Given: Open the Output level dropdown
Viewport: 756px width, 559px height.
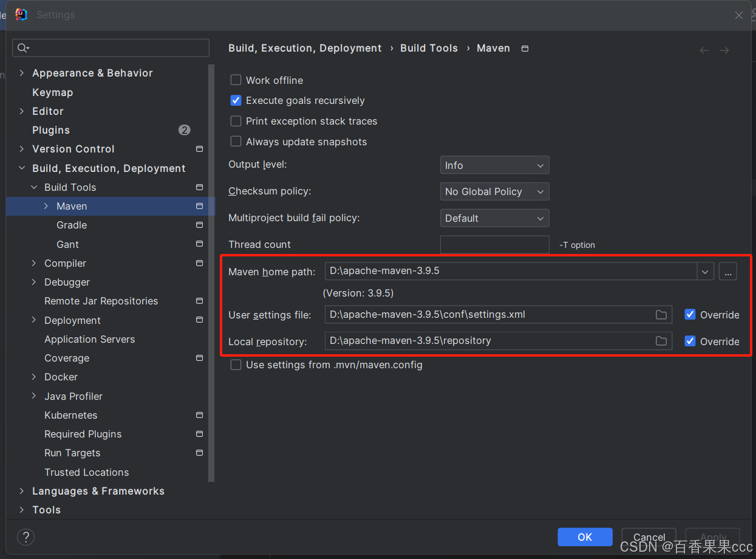Looking at the screenshot, I should coord(494,165).
